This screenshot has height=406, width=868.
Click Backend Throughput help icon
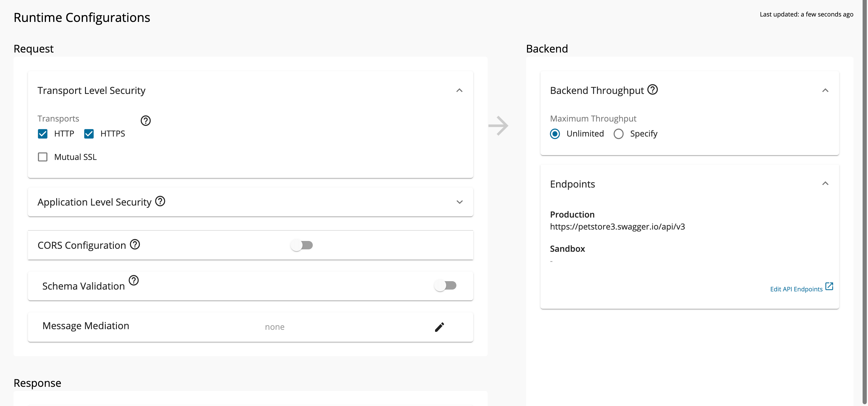(x=653, y=89)
